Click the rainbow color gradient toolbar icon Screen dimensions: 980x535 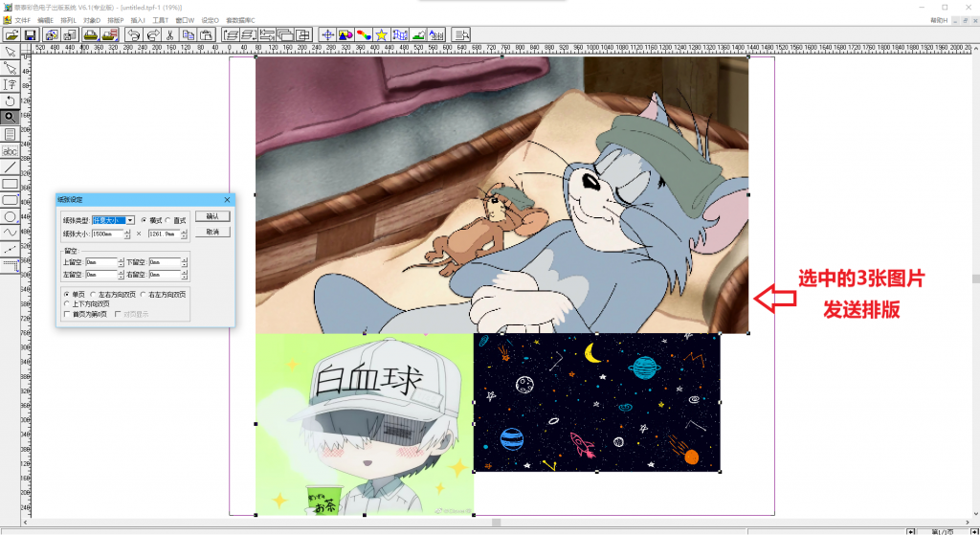[x=363, y=35]
